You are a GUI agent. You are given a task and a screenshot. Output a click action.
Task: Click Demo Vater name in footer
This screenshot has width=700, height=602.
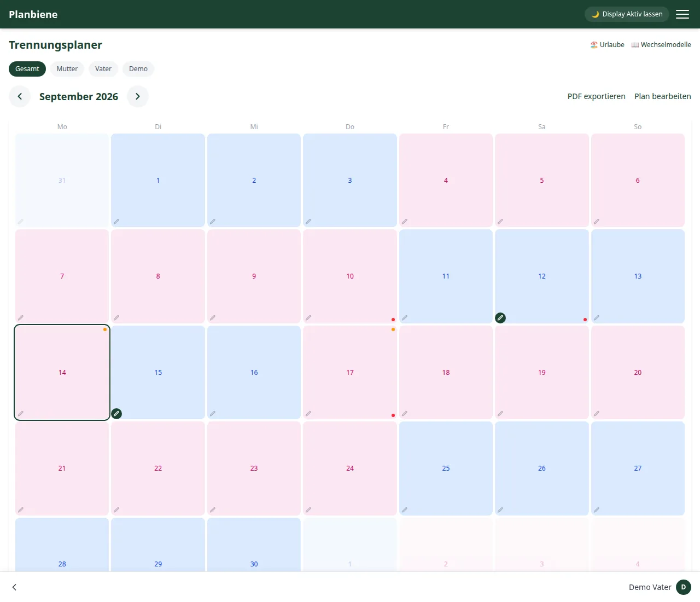650,587
